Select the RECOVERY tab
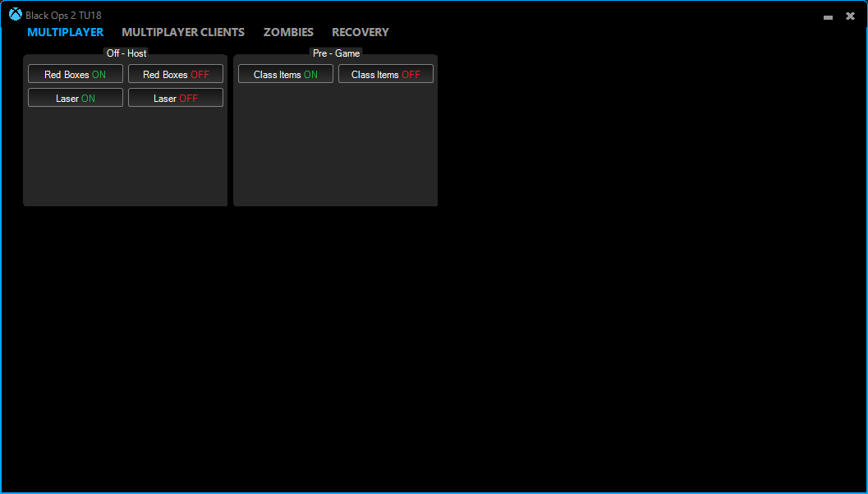868x494 pixels. click(x=361, y=32)
